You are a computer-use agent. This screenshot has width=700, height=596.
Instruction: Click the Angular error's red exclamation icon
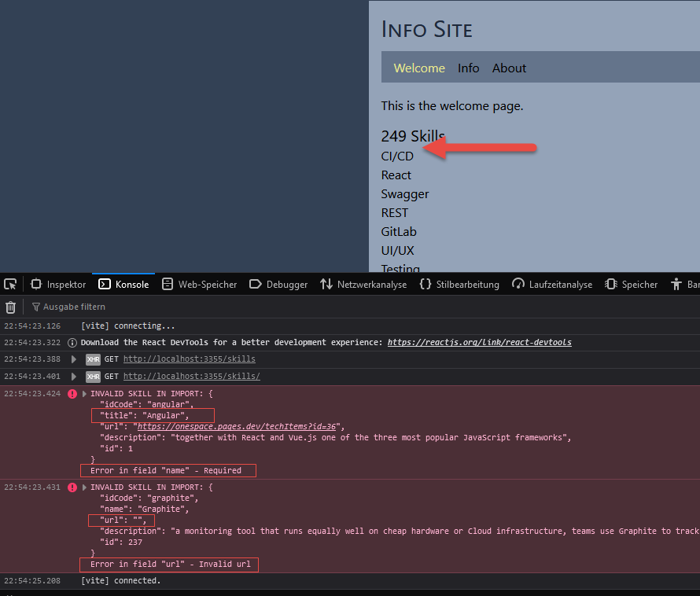coord(72,394)
